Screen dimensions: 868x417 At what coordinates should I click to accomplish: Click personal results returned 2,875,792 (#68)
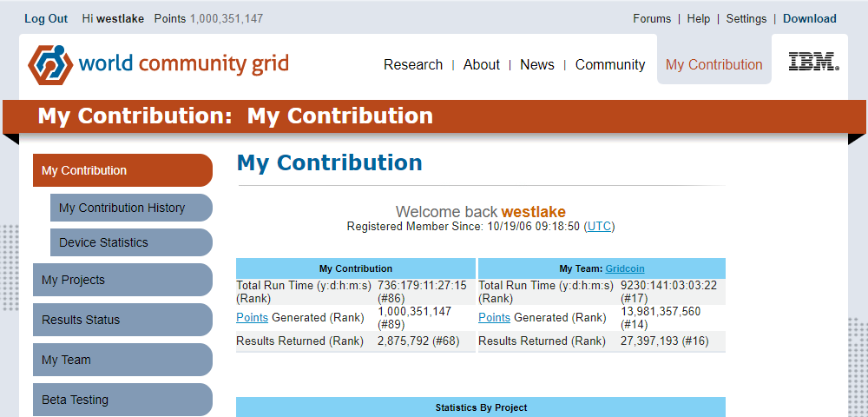[x=418, y=341]
